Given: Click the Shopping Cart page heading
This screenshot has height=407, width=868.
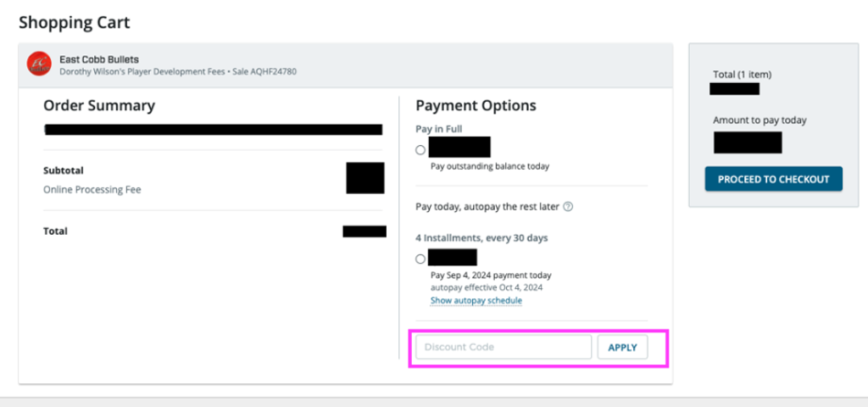Looking at the screenshot, I should (x=75, y=22).
